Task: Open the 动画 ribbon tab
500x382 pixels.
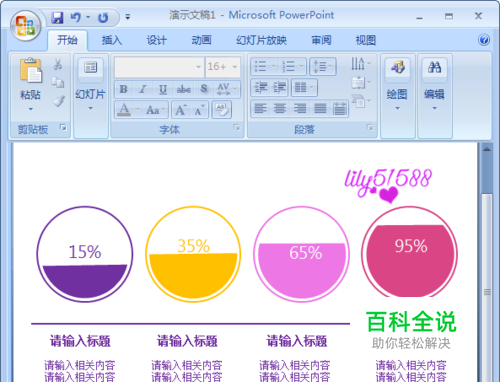Action: tap(201, 40)
